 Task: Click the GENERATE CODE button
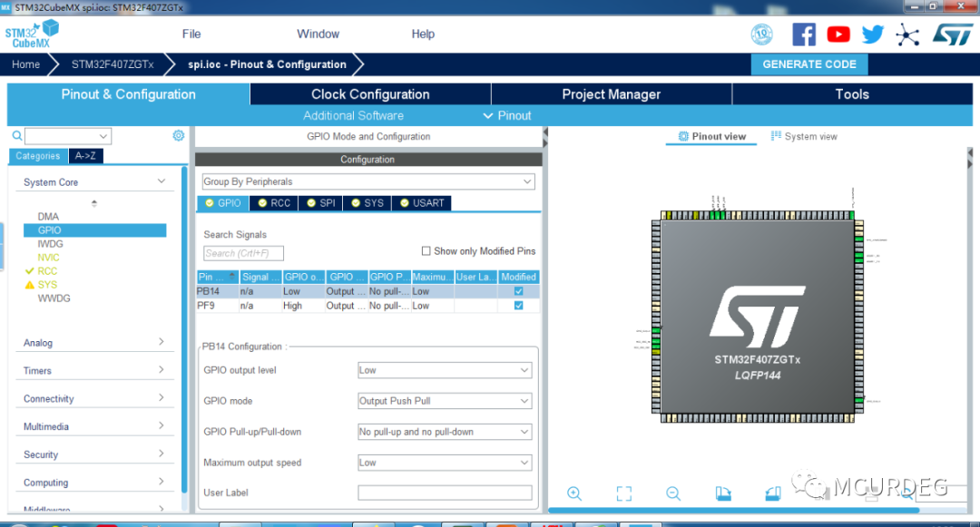[x=808, y=64]
